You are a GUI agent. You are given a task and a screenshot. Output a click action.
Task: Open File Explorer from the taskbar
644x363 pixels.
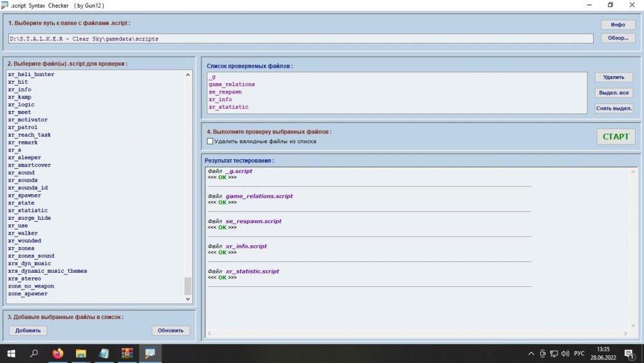81,353
